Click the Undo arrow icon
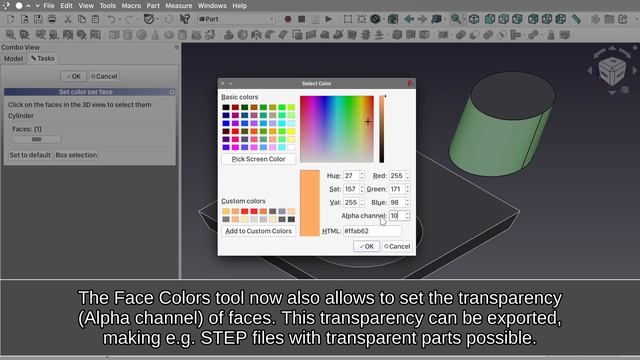Viewport: 640px width, 360px height. tap(111, 19)
